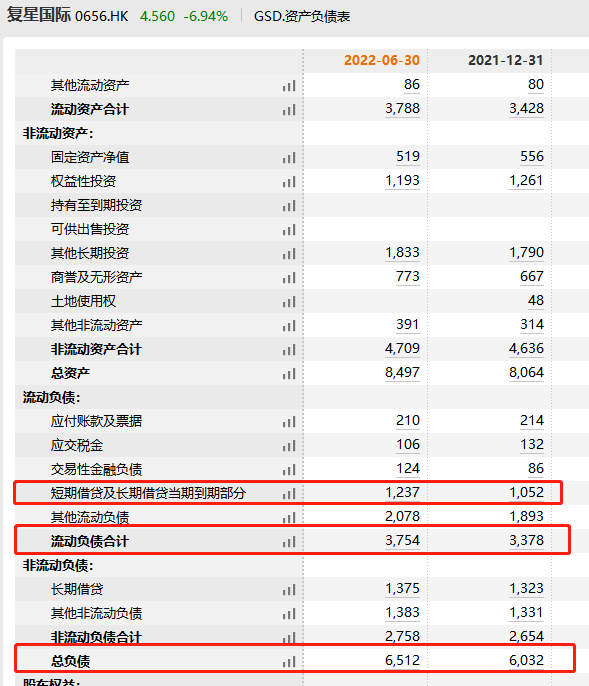Open chart icon for 其他非流动资产 row
This screenshot has height=686, width=589.
click(x=289, y=326)
